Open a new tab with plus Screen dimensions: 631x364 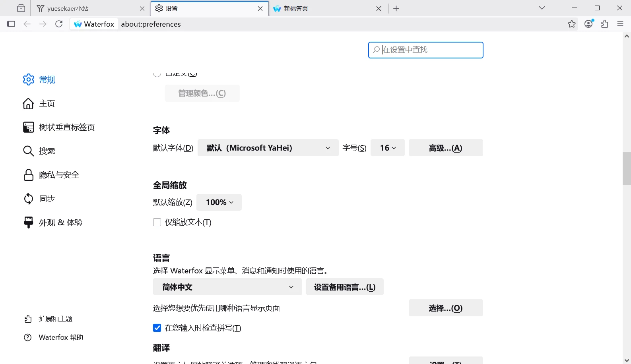[x=396, y=8]
